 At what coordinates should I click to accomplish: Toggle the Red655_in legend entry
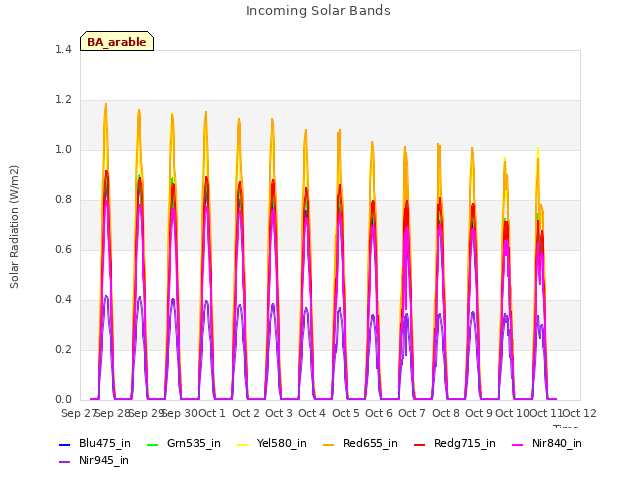[360, 443]
